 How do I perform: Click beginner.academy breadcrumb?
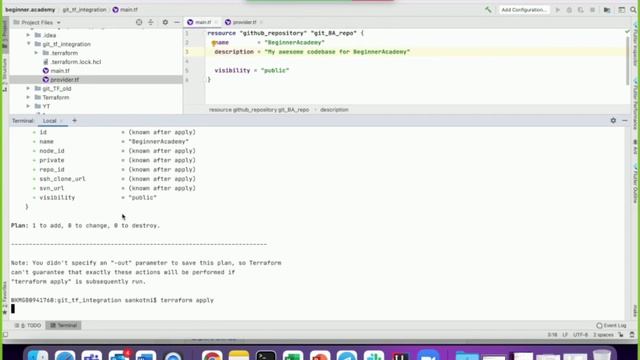tap(30, 9)
